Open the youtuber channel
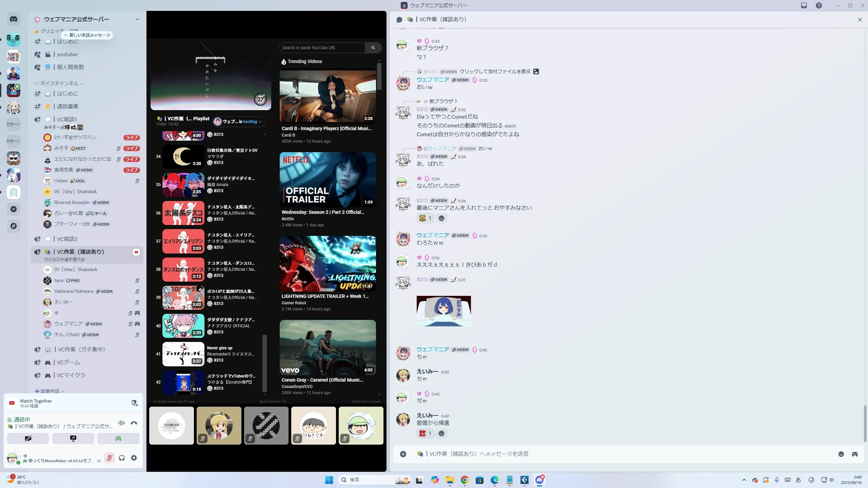 coord(67,55)
